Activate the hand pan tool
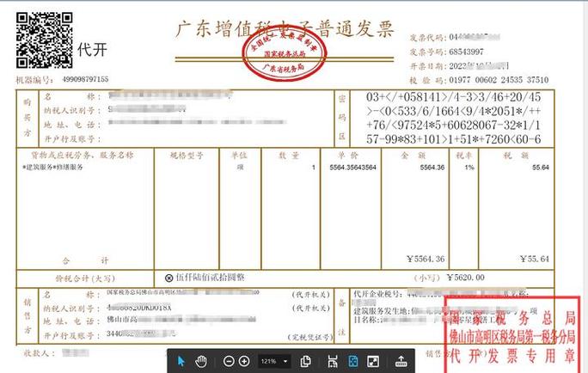Screen dimensions: 588x373 coord(201,361)
